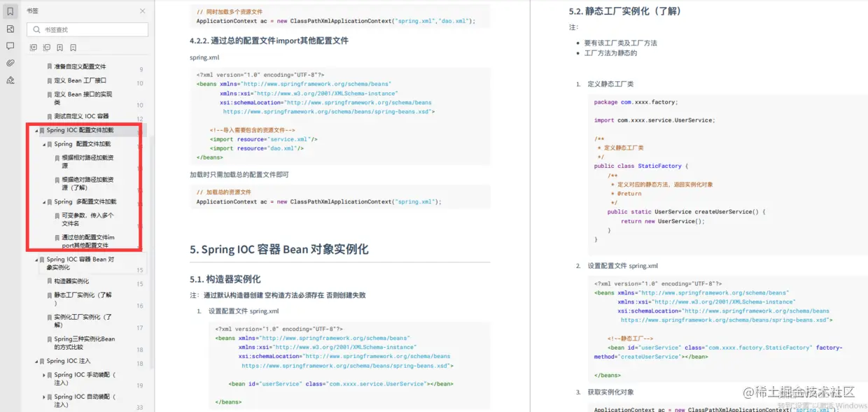Screen dimensions: 868x412
Task: Click the step text 定义静态工厂类
Action: 610,84
